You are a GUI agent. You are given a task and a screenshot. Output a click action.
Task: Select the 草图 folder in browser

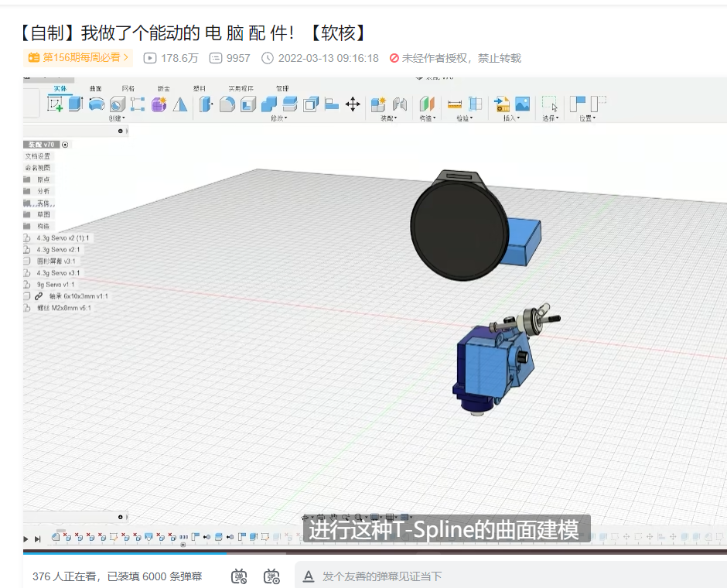tap(43, 214)
